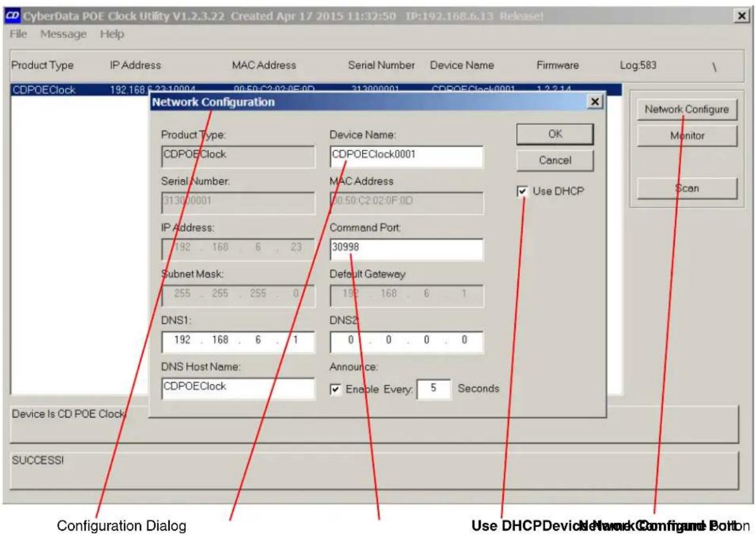Click the IP Address column header

(135, 65)
